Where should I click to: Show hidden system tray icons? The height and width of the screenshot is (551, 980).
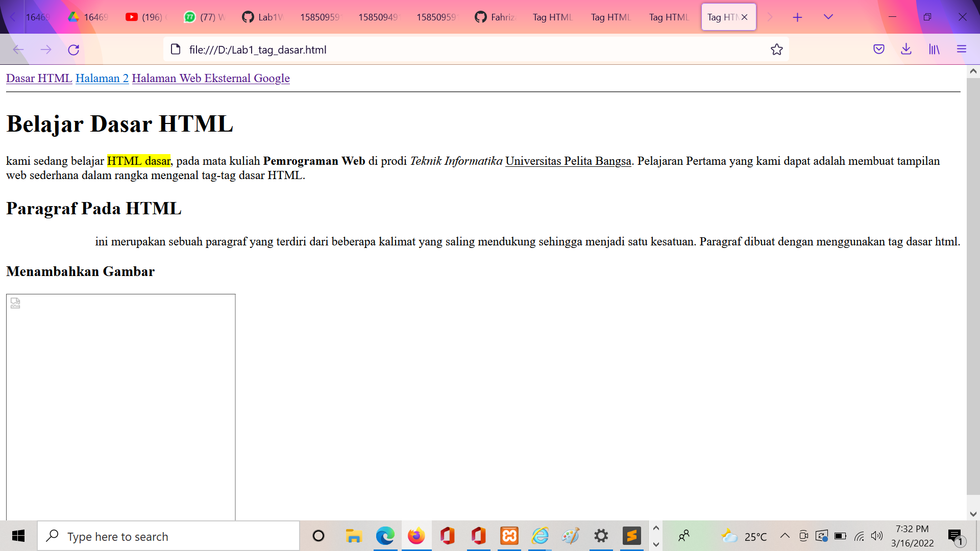pyautogui.click(x=785, y=536)
